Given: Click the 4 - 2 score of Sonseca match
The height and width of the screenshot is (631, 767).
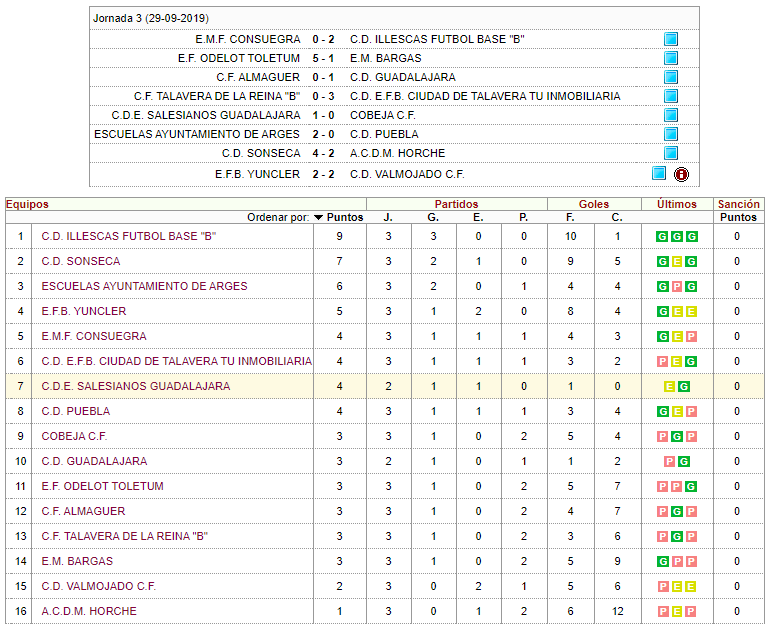Looking at the screenshot, I should [x=323, y=153].
